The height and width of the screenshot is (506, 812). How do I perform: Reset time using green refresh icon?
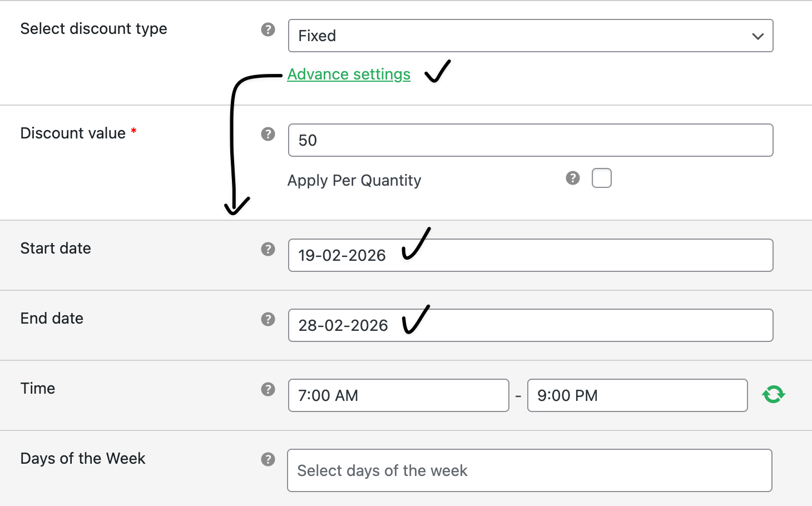[x=773, y=395]
